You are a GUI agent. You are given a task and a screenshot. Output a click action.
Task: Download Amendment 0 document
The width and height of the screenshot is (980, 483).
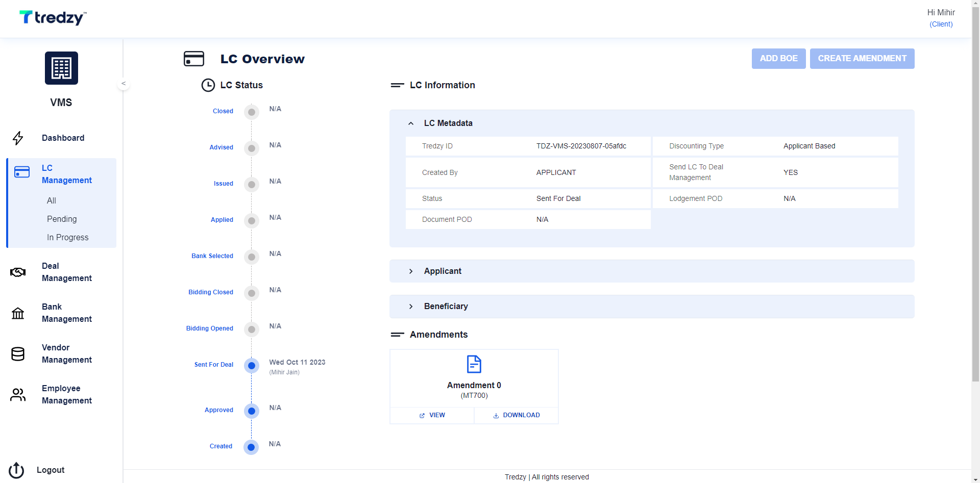coord(517,415)
